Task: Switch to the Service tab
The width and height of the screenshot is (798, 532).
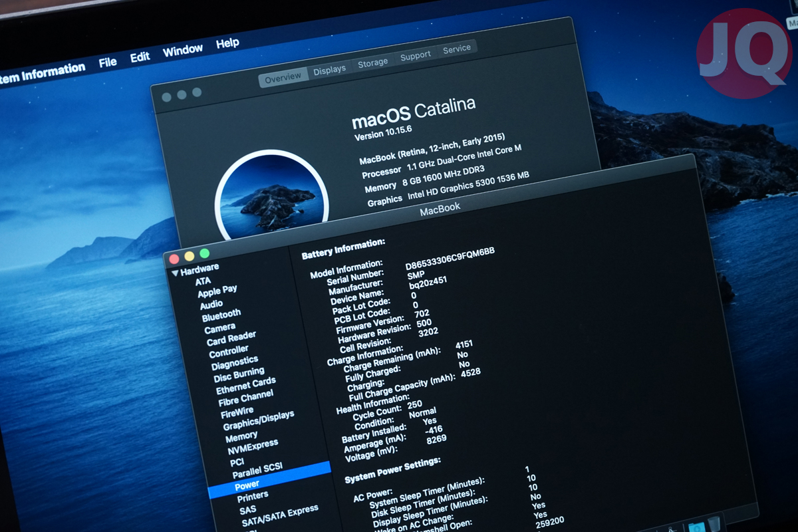Action: [x=457, y=49]
